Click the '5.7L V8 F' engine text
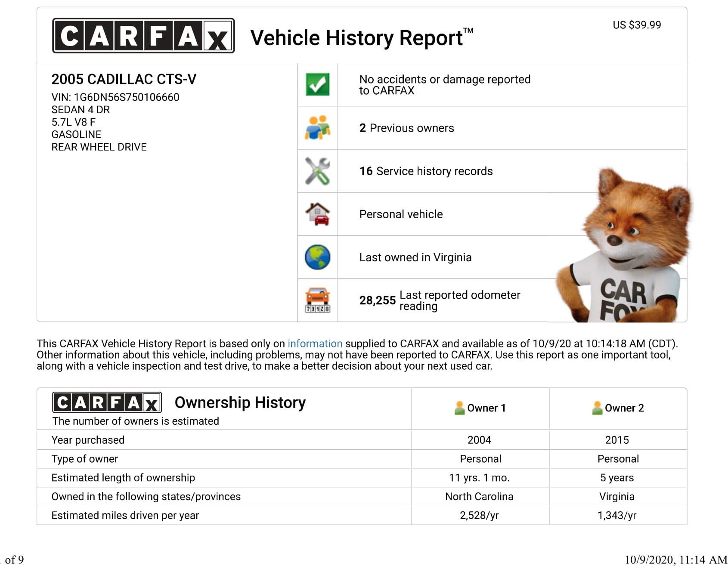Viewport: 728px width, 566px height. click(x=73, y=122)
